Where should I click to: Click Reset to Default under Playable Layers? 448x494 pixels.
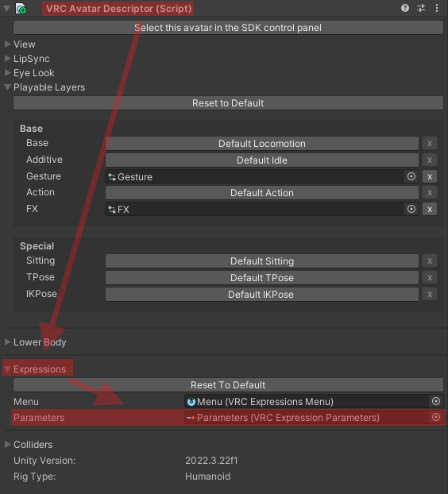click(228, 103)
